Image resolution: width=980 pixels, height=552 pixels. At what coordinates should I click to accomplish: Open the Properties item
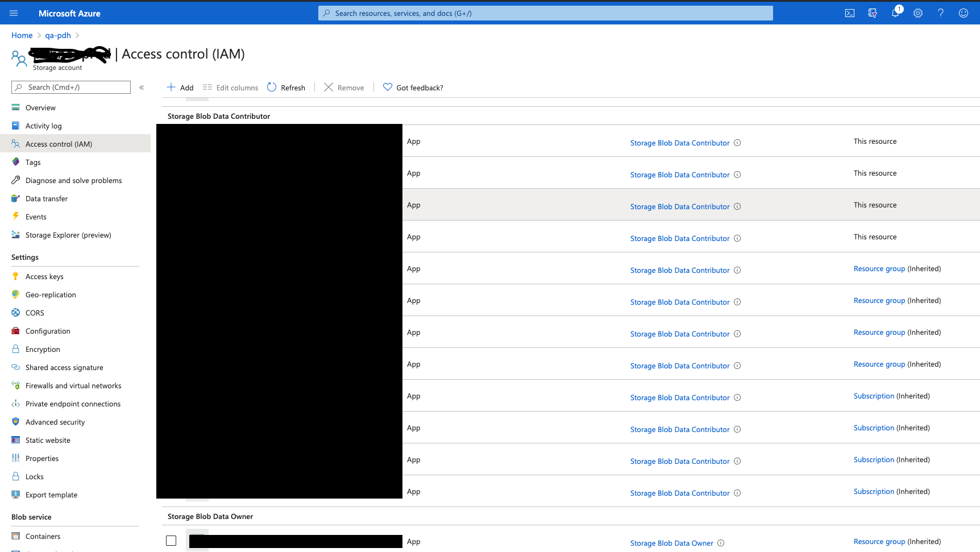(42, 458)
